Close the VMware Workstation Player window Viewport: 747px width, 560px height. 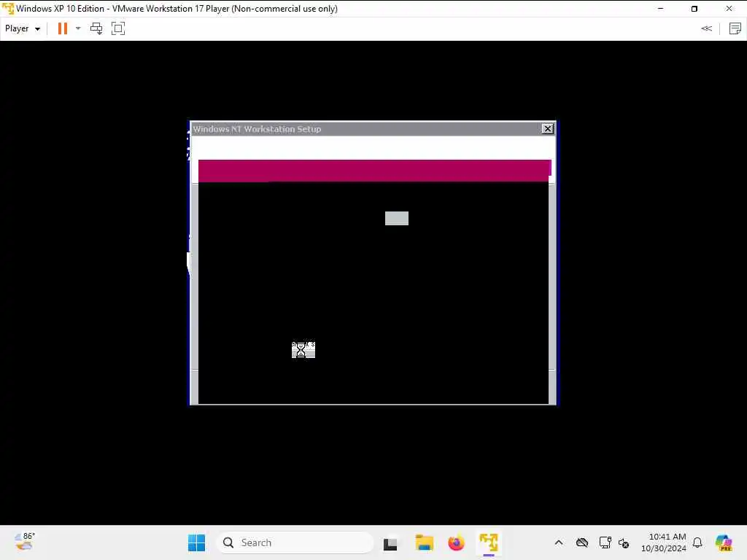pyautogui.click(x=729, y=9)
